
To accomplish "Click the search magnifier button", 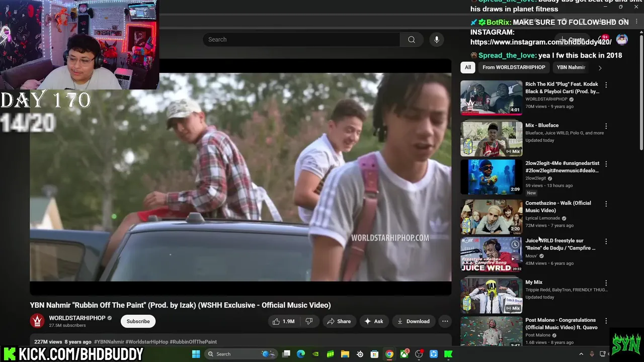I will pyautogui.click(x=412, y=40).
